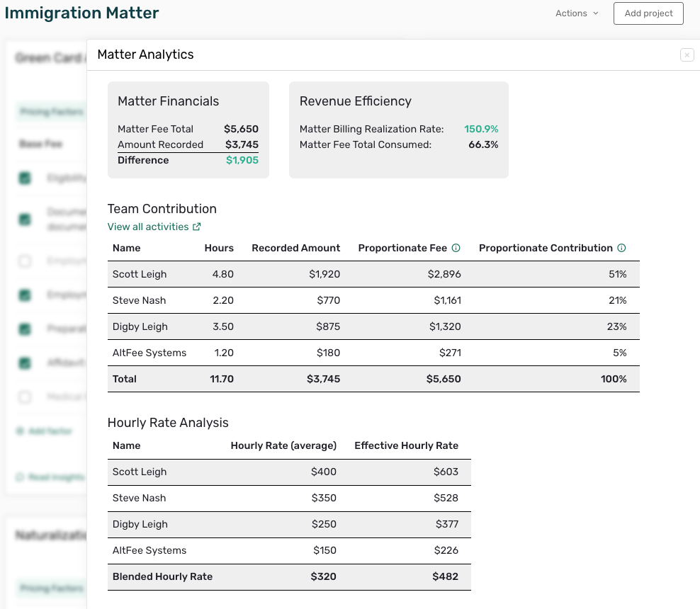The height and width of the screenshot is (609, 700).
Task: Click the Add factor plus icon
Action: click(x=20, y=431)
